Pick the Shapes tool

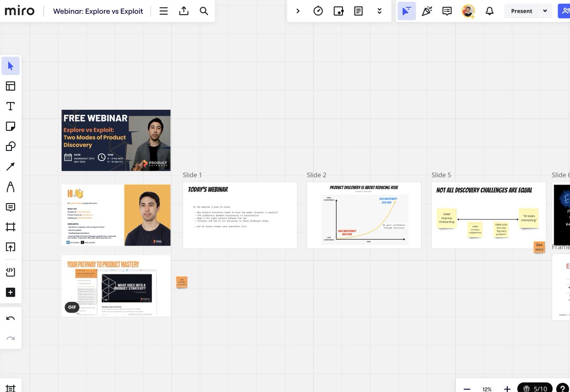(x=11, y=146)
